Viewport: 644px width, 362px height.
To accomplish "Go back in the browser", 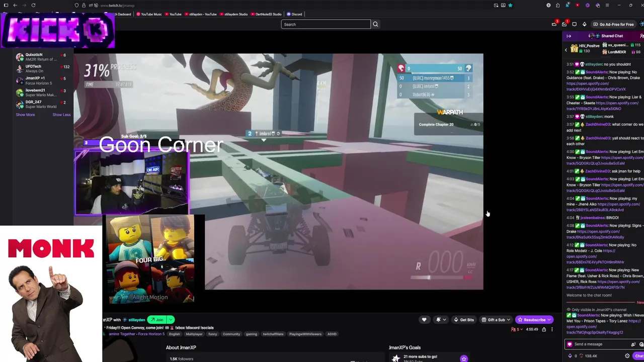I will 15,5.
